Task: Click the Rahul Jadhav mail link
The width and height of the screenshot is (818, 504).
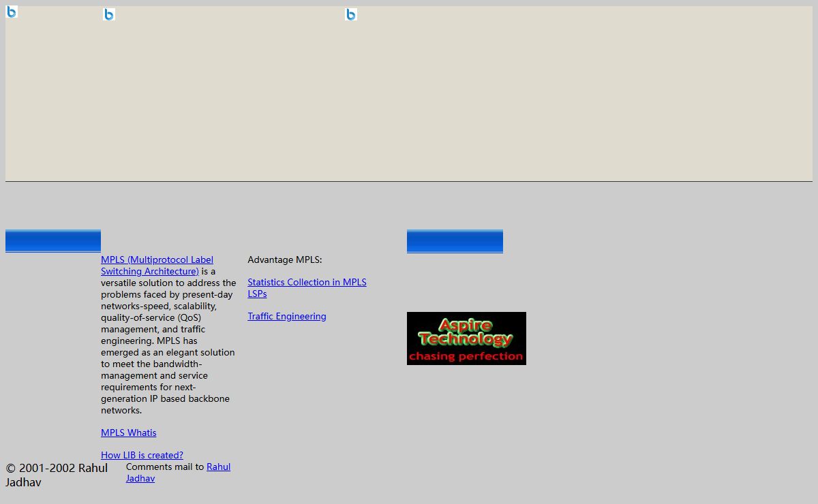Action: tap(178, 473)
